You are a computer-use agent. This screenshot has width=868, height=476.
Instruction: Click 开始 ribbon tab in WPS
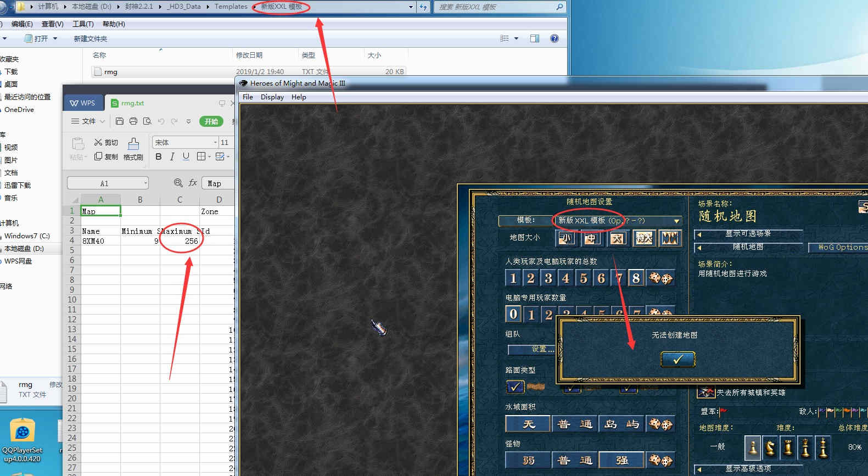pyautogui.click(x=211, y=121)
